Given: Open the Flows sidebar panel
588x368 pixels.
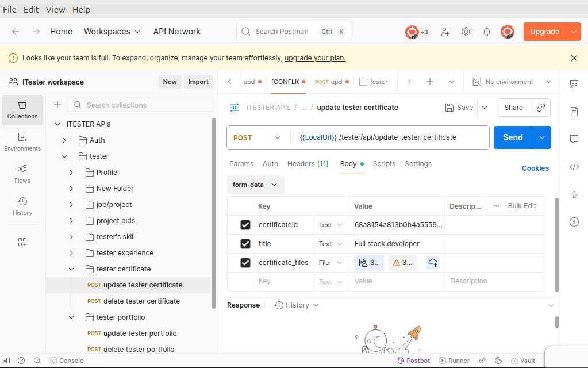Looking at the screenshot, I should click(22, 174).
